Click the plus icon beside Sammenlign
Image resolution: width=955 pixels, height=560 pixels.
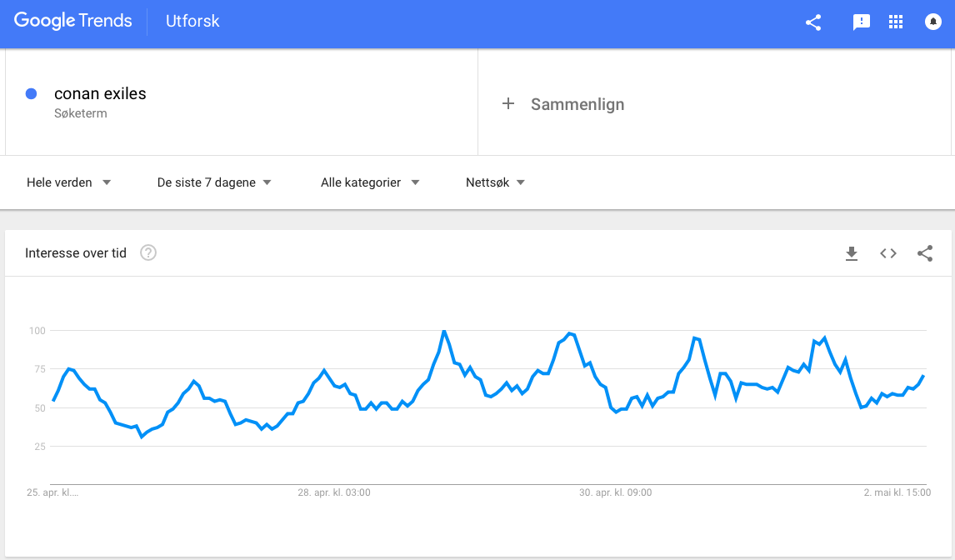coord(508,103)
